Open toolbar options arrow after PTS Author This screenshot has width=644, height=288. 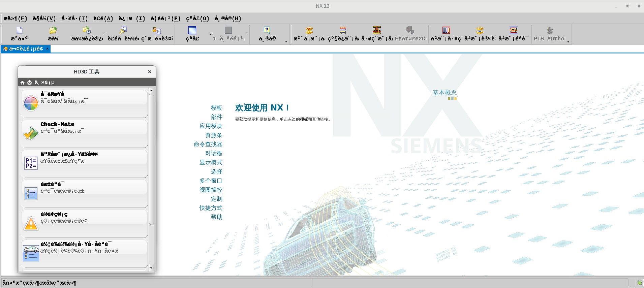pyautogui.click(x=568, y=42)
